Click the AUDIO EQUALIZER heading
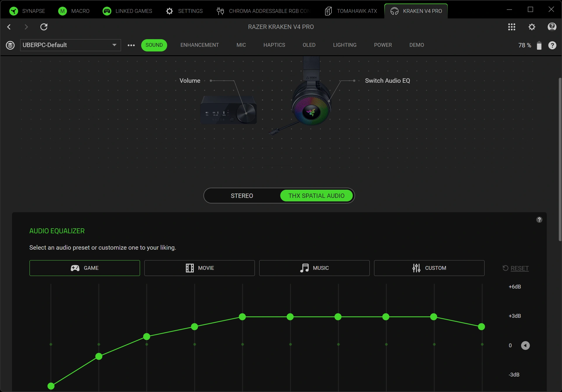 (57, 231)
